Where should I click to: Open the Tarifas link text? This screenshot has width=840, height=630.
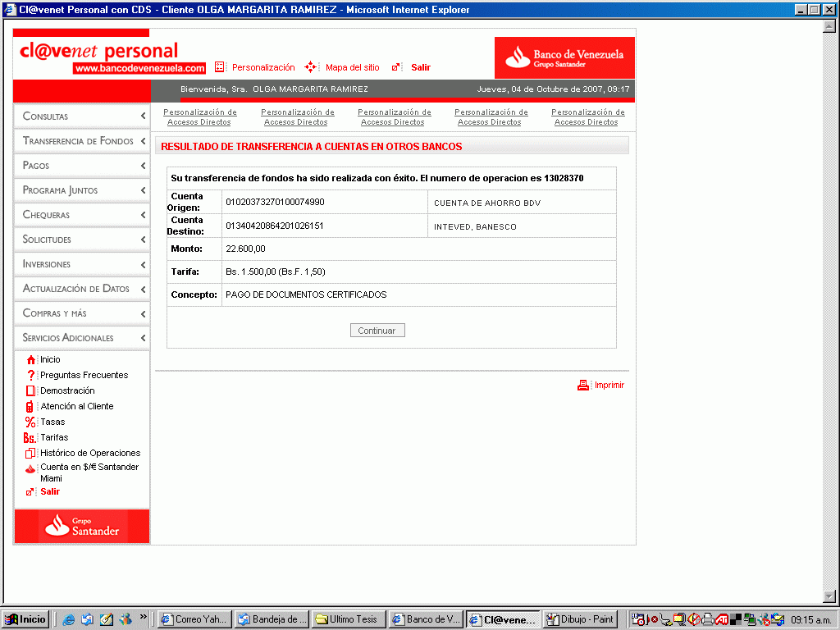coord(54,438)
